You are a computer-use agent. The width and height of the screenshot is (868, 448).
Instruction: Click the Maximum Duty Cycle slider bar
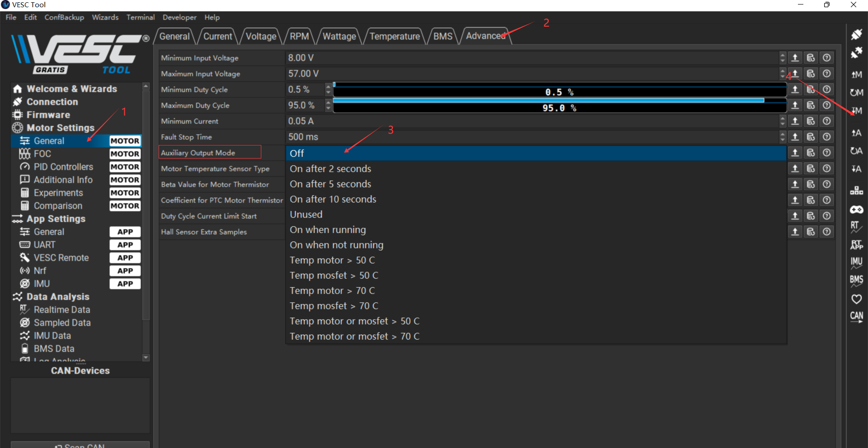click(560, 106)
